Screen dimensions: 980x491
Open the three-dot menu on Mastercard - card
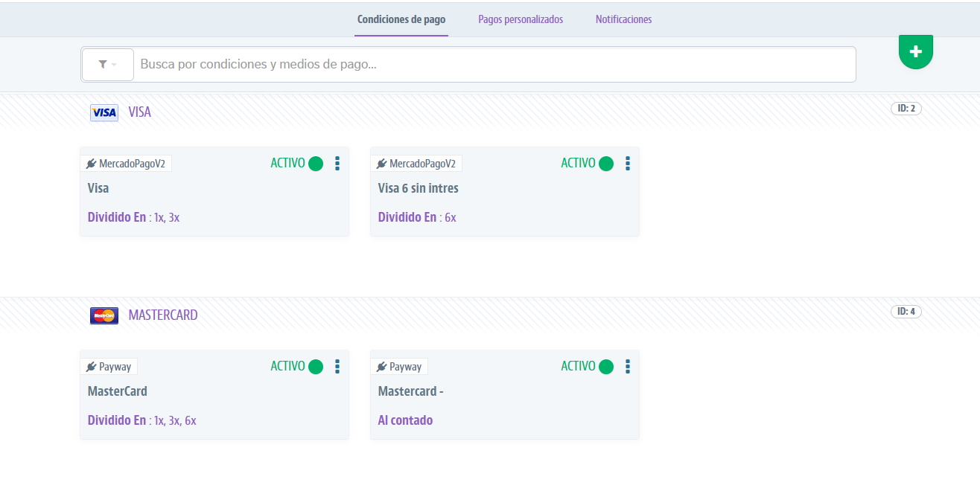click(x=628, y=367)
